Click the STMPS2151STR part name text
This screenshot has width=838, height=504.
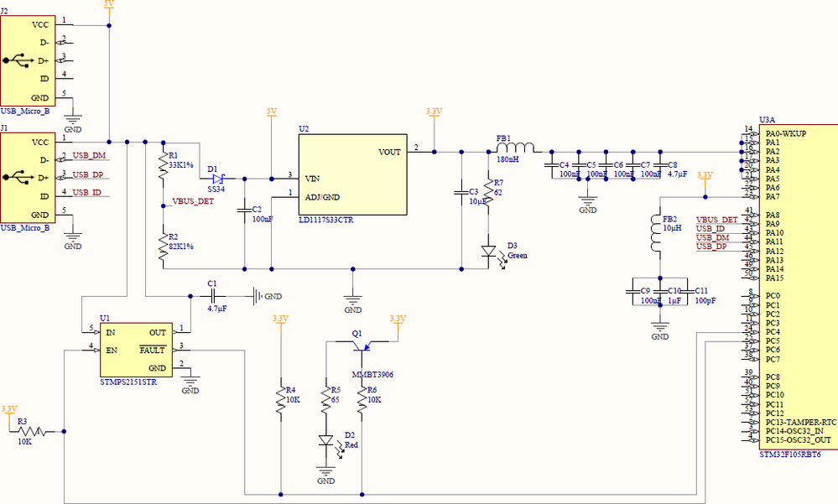[128, 382]
